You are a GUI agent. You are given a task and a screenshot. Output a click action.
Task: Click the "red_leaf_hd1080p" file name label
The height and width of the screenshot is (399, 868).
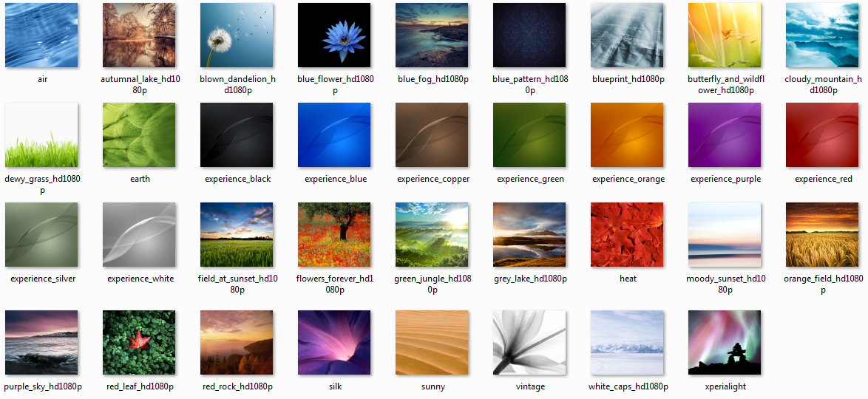[140, 386]
